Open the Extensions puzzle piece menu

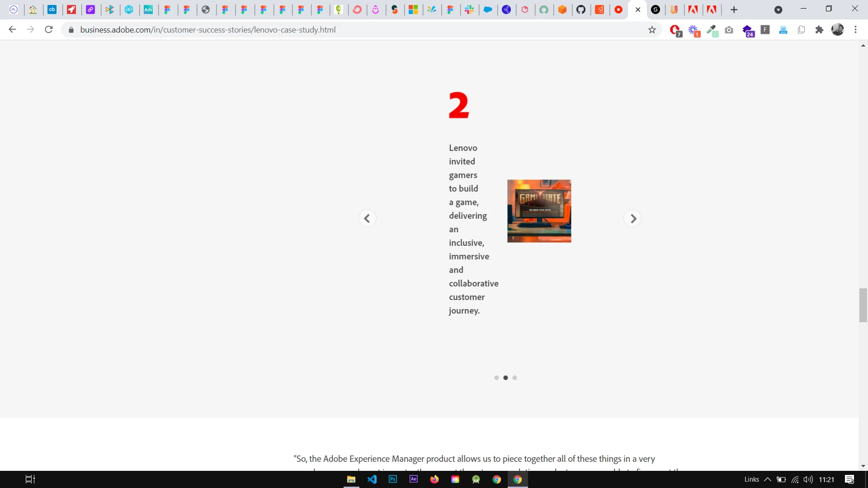(x=819, y=30)
